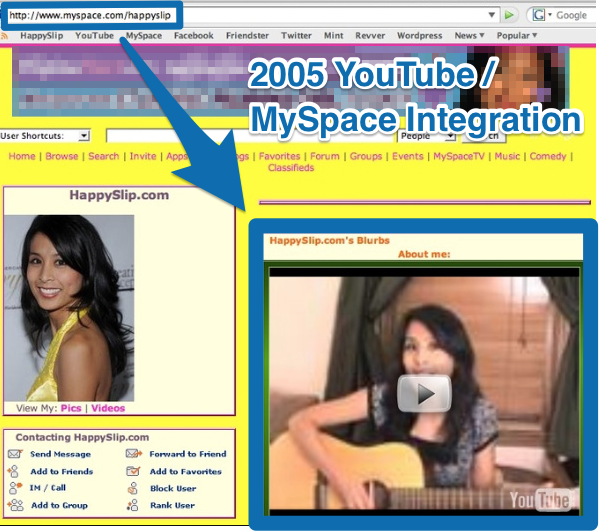The image size is (599, 531).
Task: Click the IM / Call link
Action: point(47,488)
